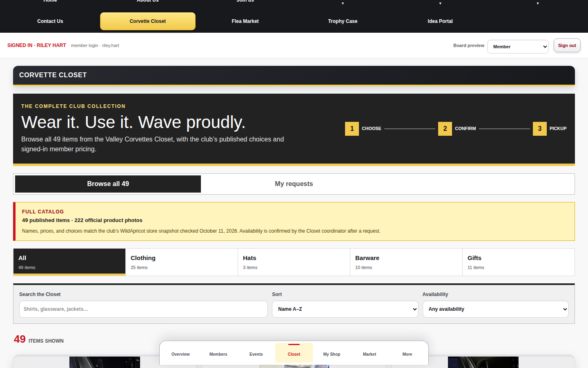Click the Sign out button
The width and height of the screenshot is (588, 368).
click(567, 45)
